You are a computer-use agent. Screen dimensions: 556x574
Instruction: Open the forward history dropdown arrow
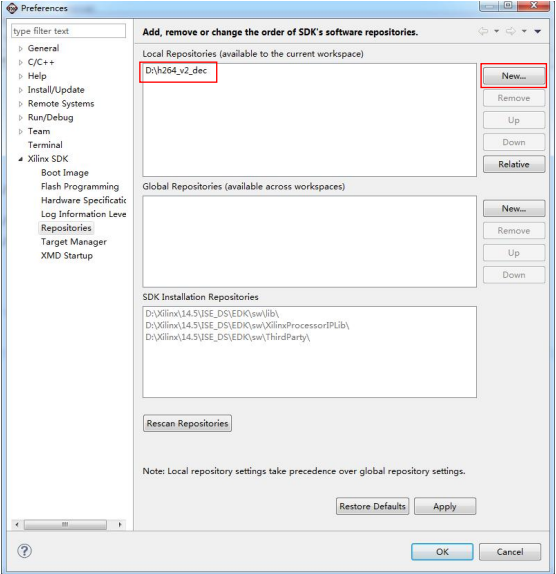(x=524, y=31)
